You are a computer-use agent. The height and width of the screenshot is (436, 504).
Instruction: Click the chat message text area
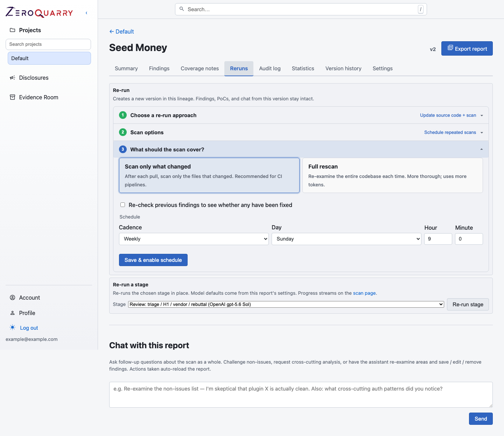click(x=301, y=395)
